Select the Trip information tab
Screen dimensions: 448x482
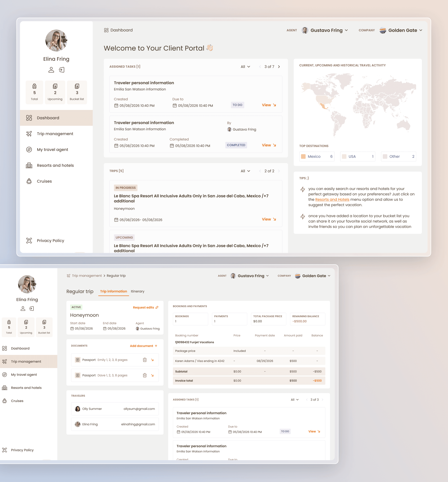click(114, 291)
